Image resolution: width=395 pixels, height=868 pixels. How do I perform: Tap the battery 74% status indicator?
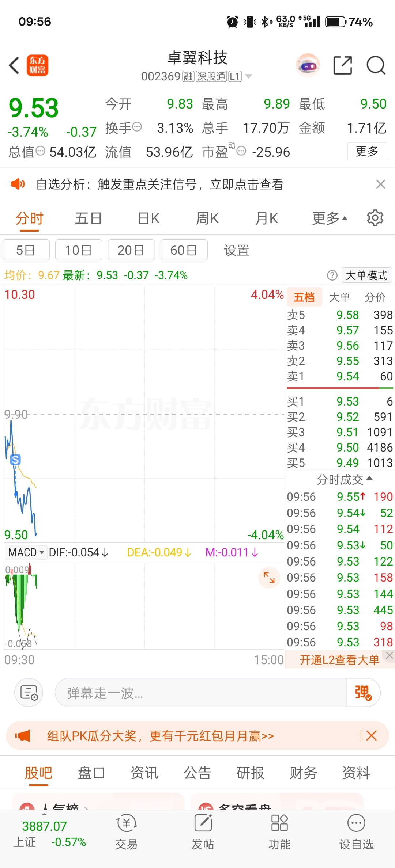pos(349,22)
